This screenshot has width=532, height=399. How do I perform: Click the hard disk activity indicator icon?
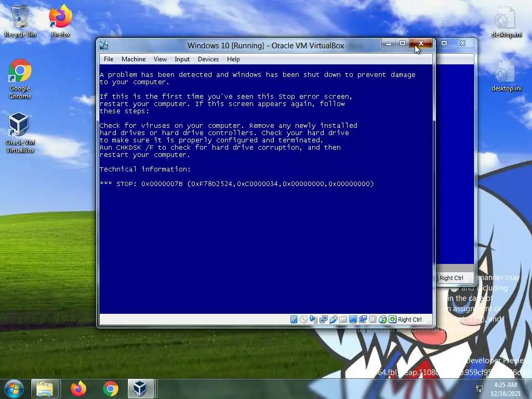pyautogui.click(x=294, y=320)
